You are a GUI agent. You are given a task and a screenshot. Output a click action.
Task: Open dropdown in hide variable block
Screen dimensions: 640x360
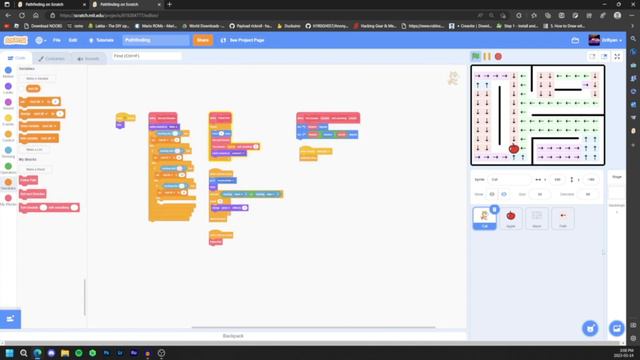(48, 138)
